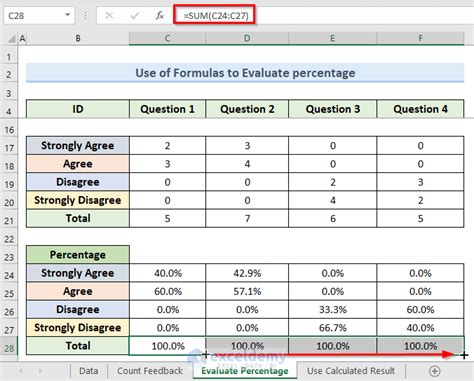
Task: Click the 40.0% cell in row 27
Action: 420,328
